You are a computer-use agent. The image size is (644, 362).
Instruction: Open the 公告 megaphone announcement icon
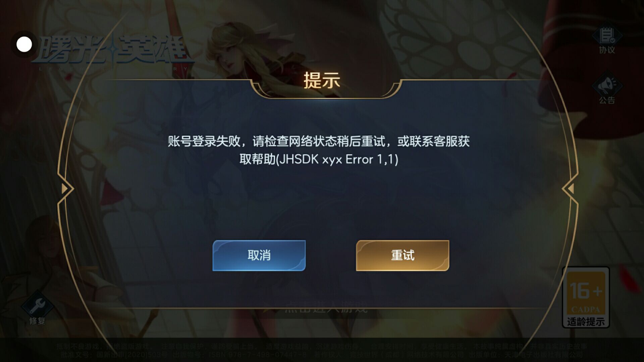click(607, 85)
